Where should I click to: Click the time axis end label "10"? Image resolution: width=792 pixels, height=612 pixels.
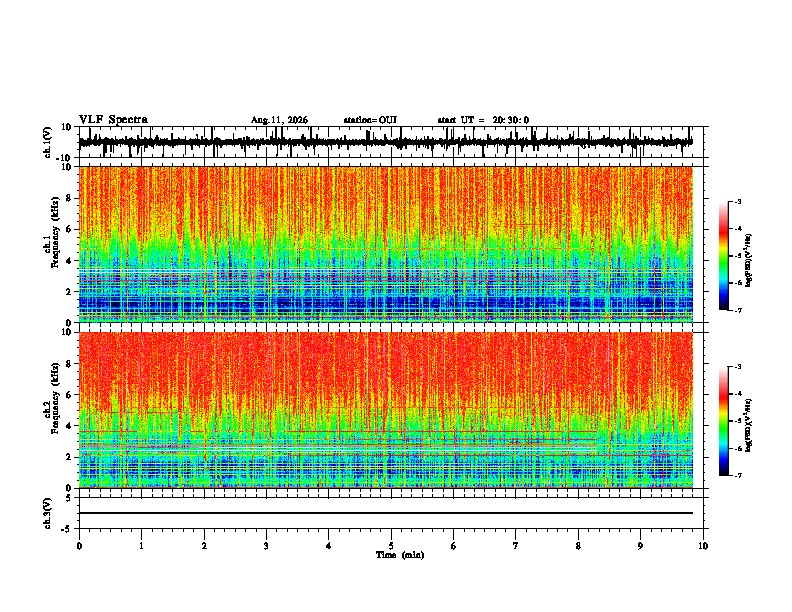tap(703, 546)
